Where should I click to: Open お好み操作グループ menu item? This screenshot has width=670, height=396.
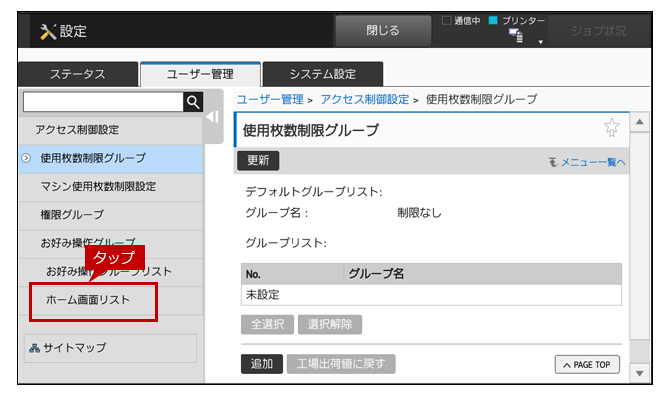111,243
